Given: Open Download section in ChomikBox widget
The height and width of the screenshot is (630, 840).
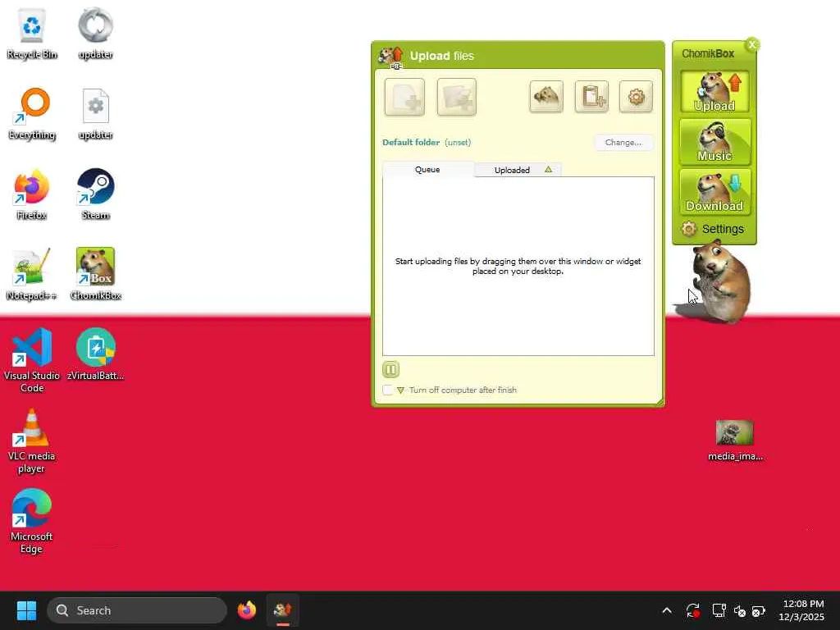Looking at the screenshot, I should point(714,192).
